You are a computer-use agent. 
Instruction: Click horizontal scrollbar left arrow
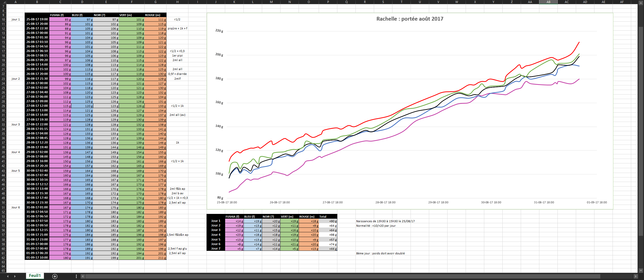[83, 276]
